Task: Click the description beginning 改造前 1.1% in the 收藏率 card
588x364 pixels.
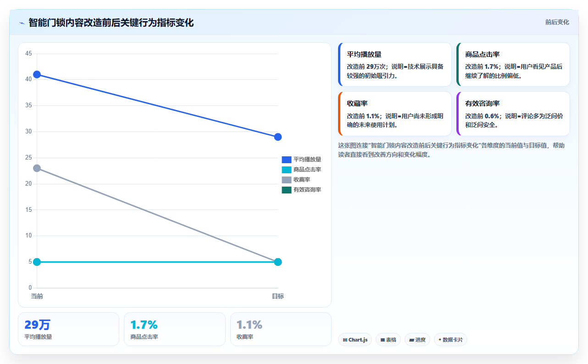Action: (395, 121)
